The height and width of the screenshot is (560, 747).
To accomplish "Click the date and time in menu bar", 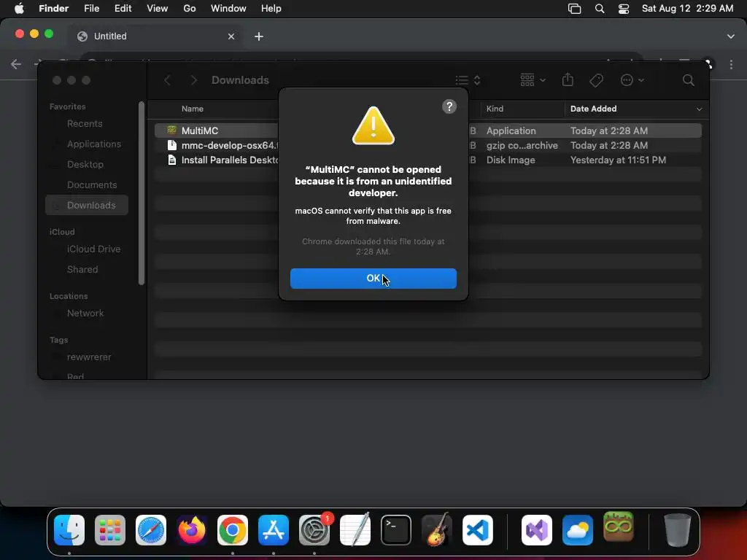I will tap(687, 9).
